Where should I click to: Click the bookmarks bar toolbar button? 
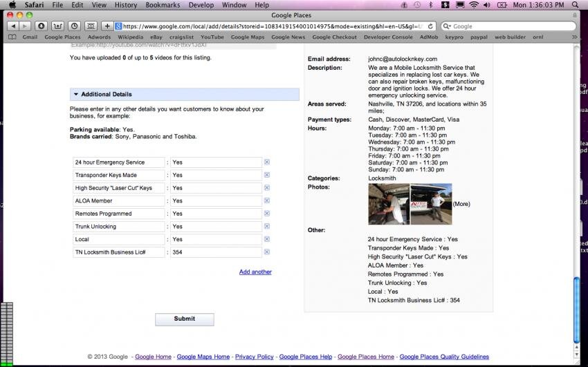click(x=91, y=26)
